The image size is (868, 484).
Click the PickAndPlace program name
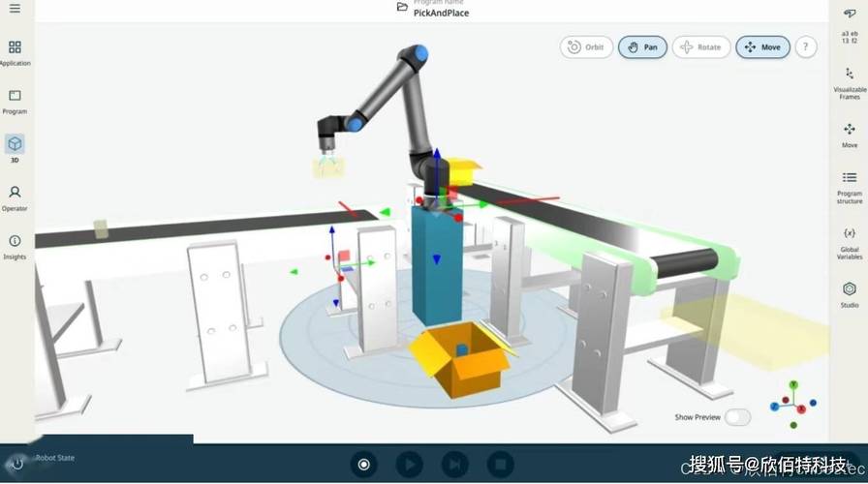[441, 13]
